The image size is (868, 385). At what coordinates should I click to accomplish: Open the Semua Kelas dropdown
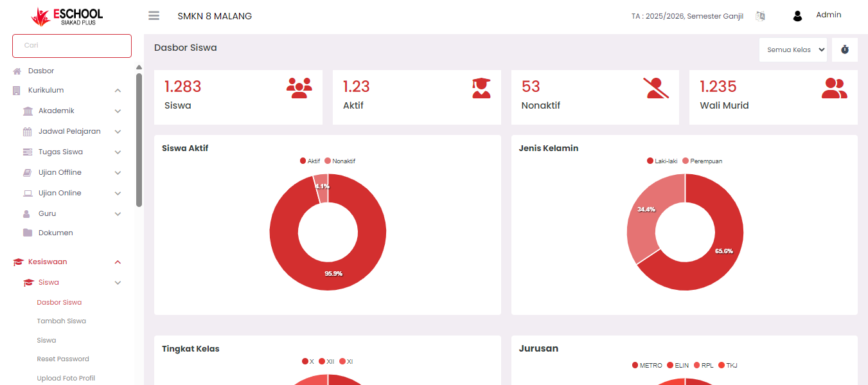[793, 49]
